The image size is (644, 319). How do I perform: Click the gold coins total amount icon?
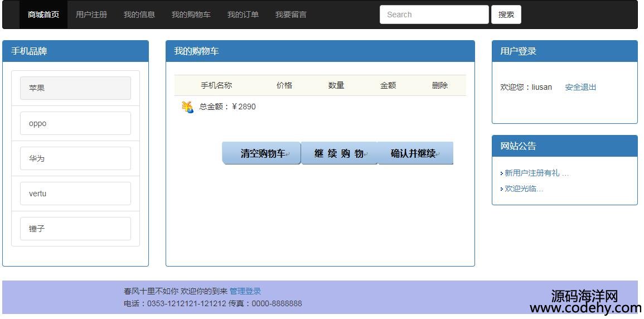187,107
